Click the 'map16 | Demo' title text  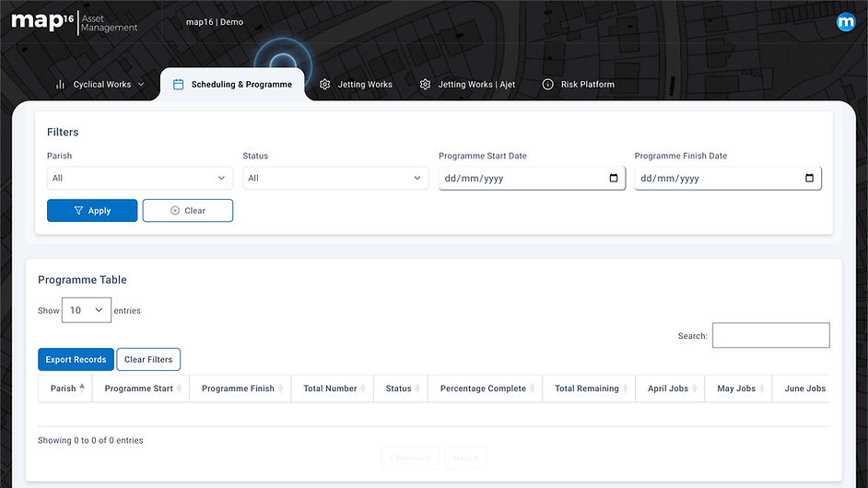214,22
